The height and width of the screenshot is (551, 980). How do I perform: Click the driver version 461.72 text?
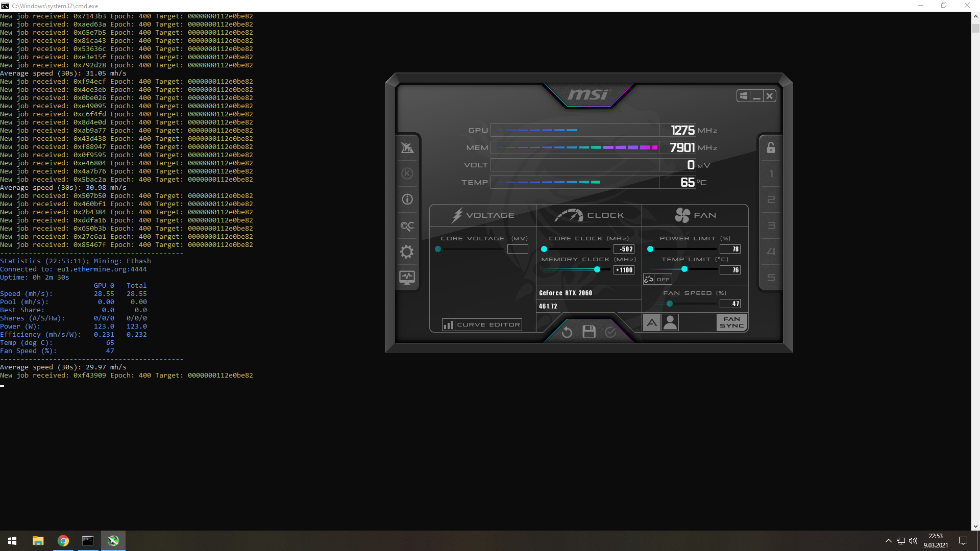coord(548,306)
